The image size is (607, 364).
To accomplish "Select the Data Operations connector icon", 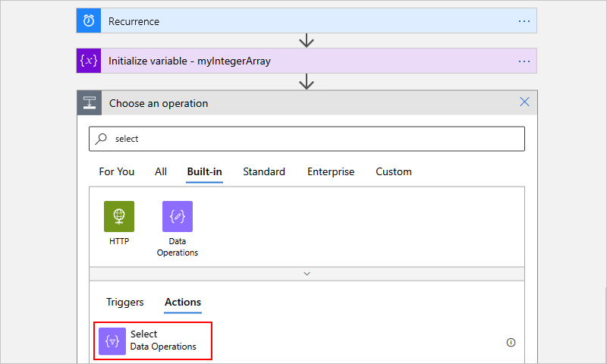I will coord(177,216).
